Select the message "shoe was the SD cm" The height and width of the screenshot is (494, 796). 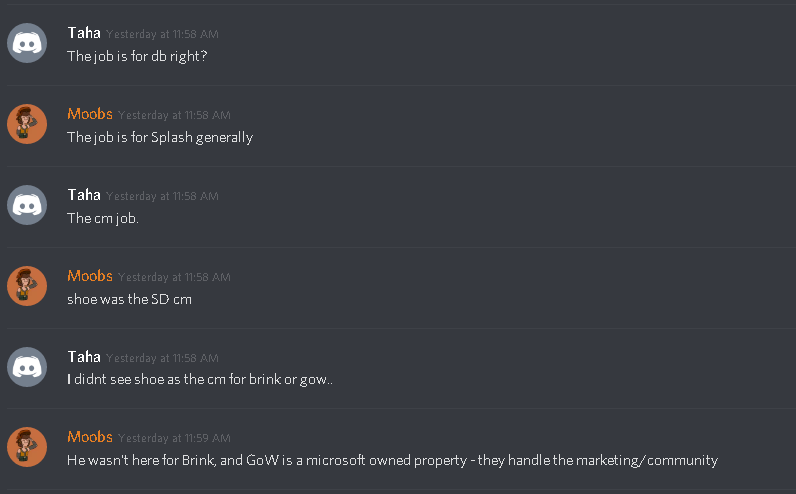click(129, 300)
